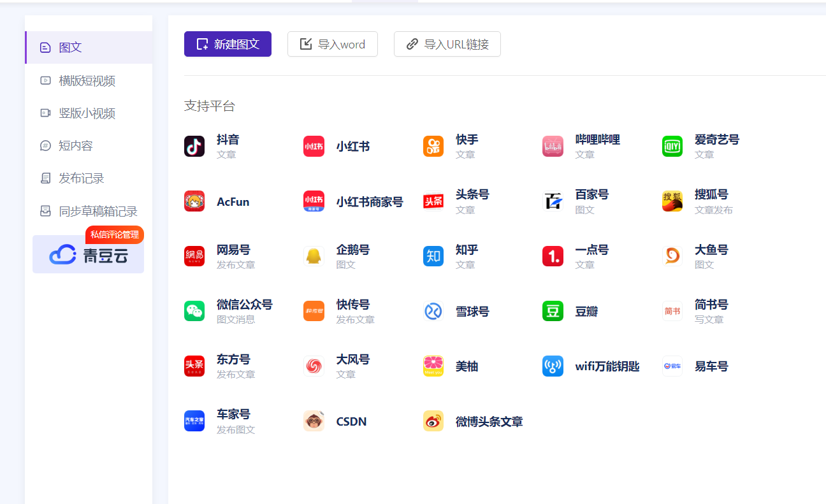
Task: Open the Douban (豆瓣) platform icon
Action: click(553, 311)
